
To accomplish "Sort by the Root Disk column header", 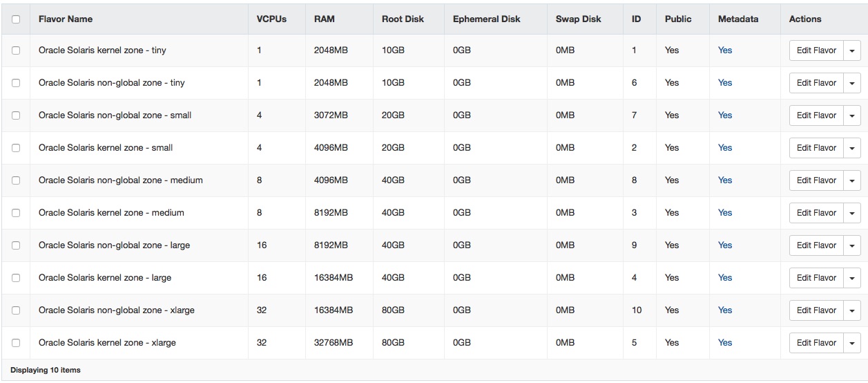I will (x=403, y=19).
